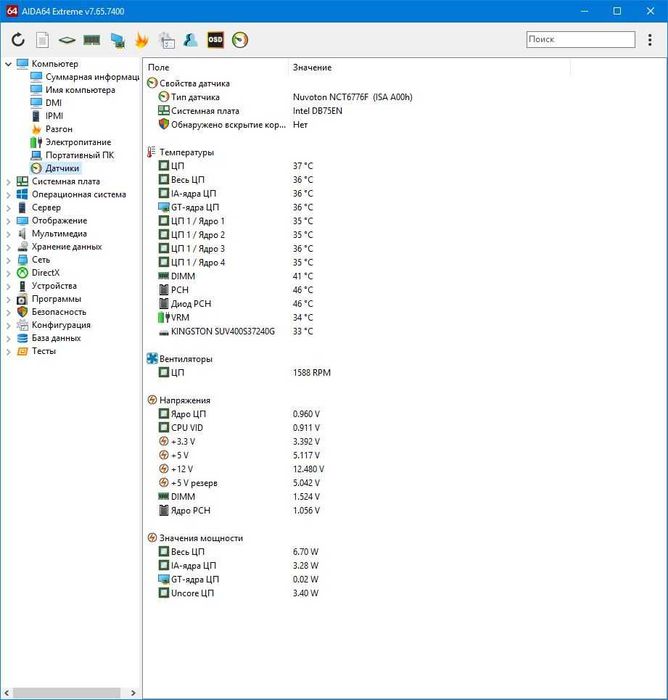
Task: Click the user audit toolbar icon
Action: (191, 40)
